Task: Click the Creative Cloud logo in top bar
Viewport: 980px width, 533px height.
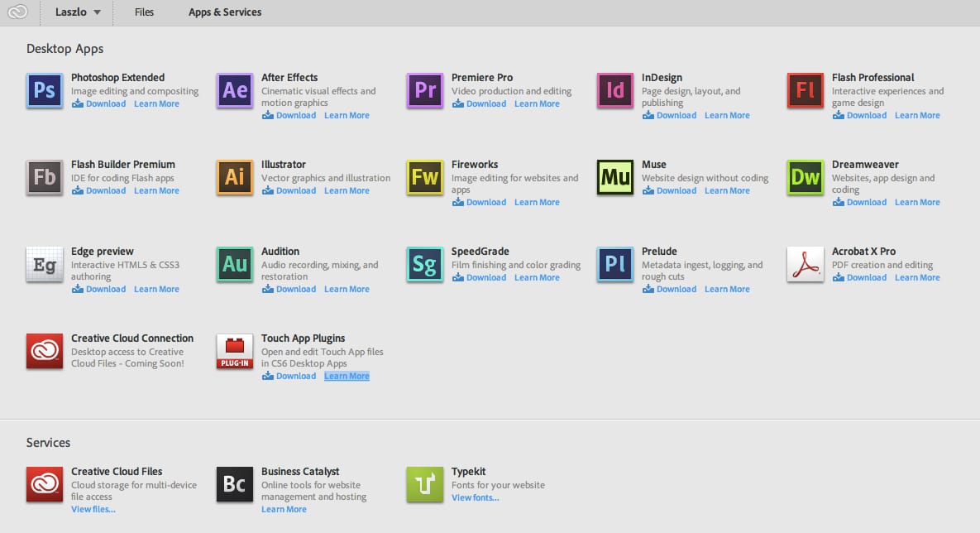Action: (x=17, y=12)
